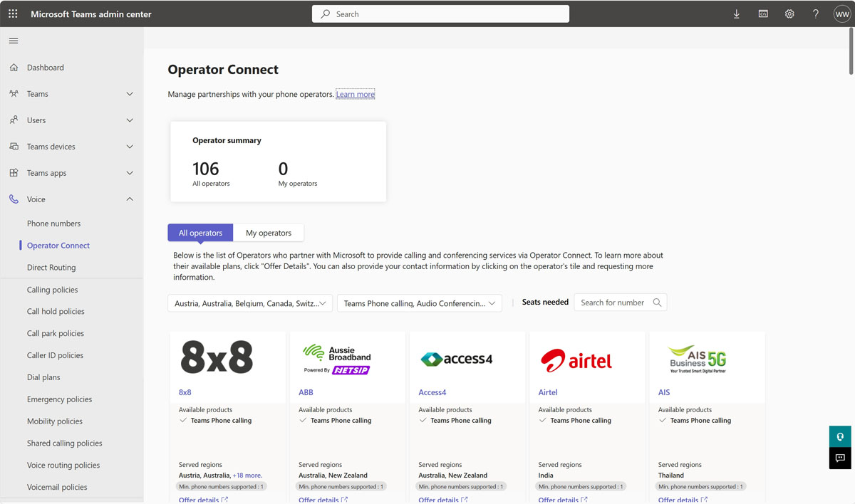Open the AIS operator name link
This screenshot has width=855, height=504.
(x=664, y=392)
